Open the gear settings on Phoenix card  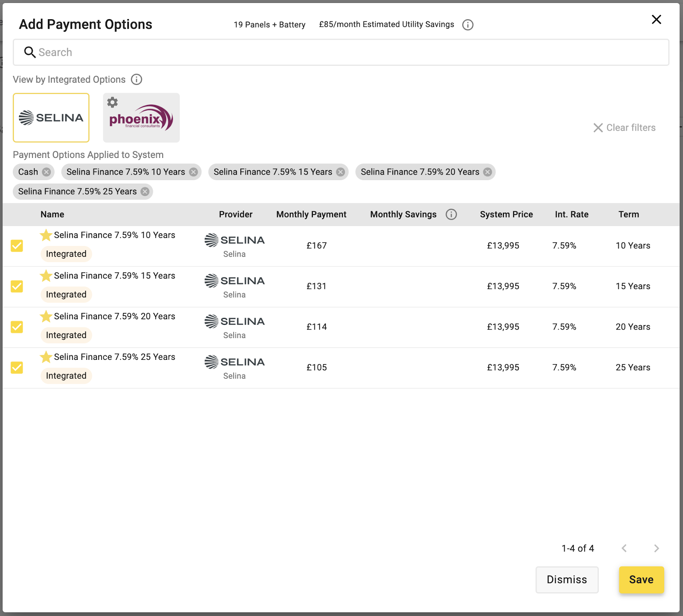[112, 102]
